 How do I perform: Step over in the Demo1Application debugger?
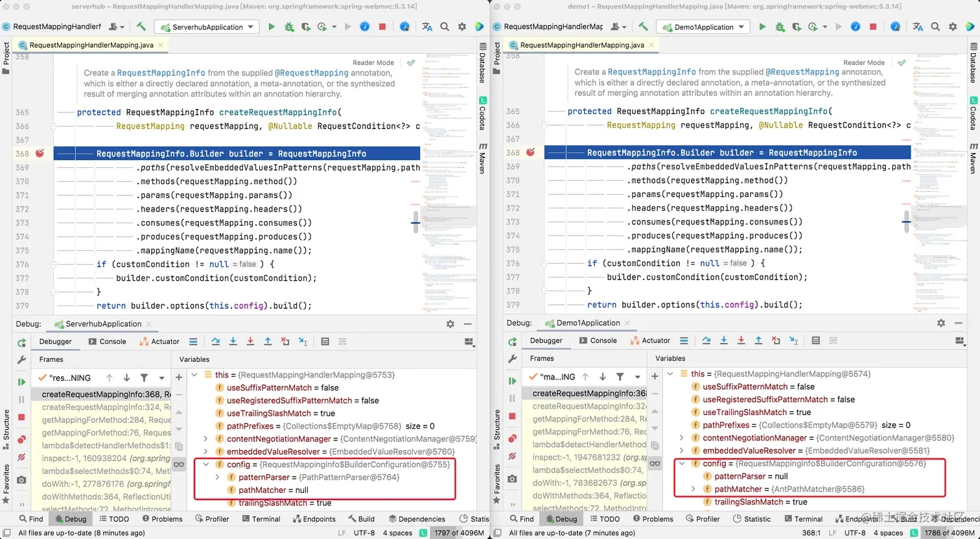[706, 341]
